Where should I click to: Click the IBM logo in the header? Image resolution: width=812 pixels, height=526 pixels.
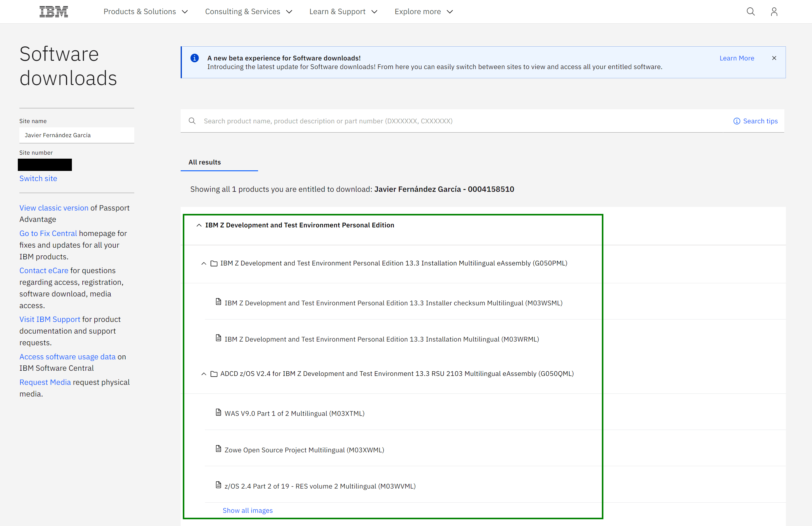53,12
